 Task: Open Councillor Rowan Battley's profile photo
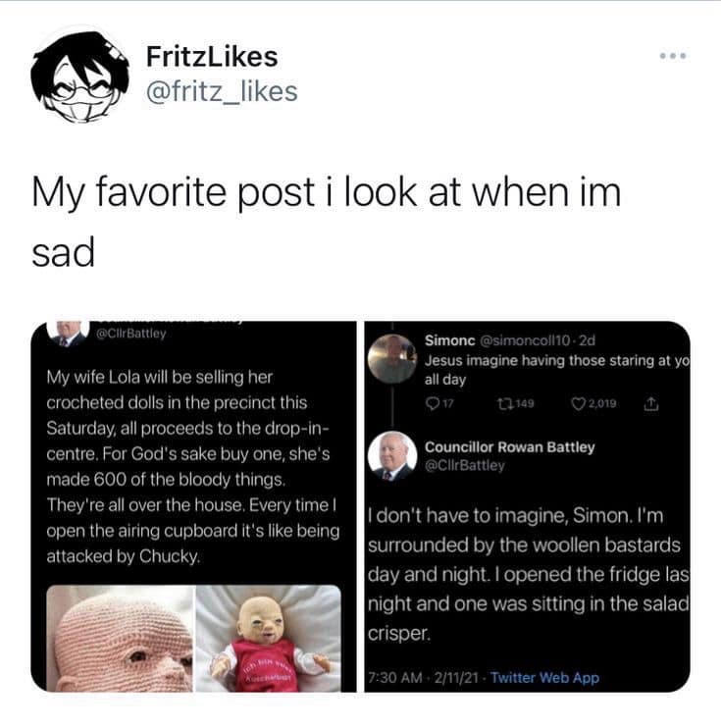(x=392, y=456)
